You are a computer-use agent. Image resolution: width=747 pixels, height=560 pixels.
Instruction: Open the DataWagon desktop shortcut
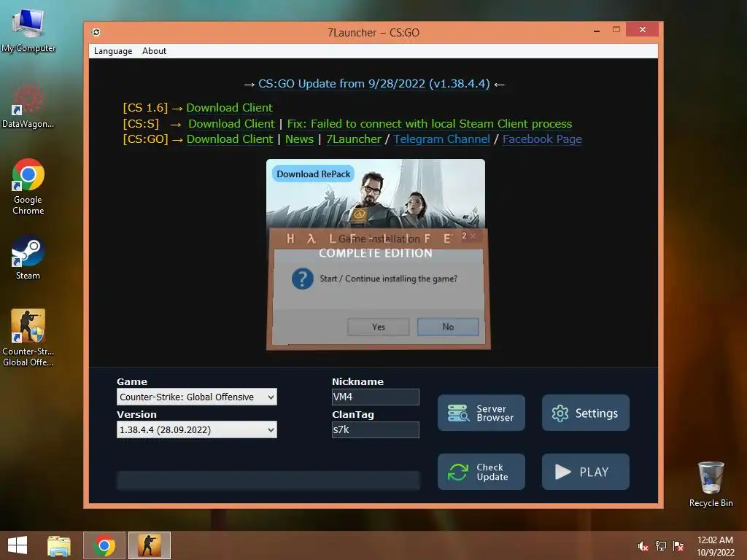click(28, 106)
